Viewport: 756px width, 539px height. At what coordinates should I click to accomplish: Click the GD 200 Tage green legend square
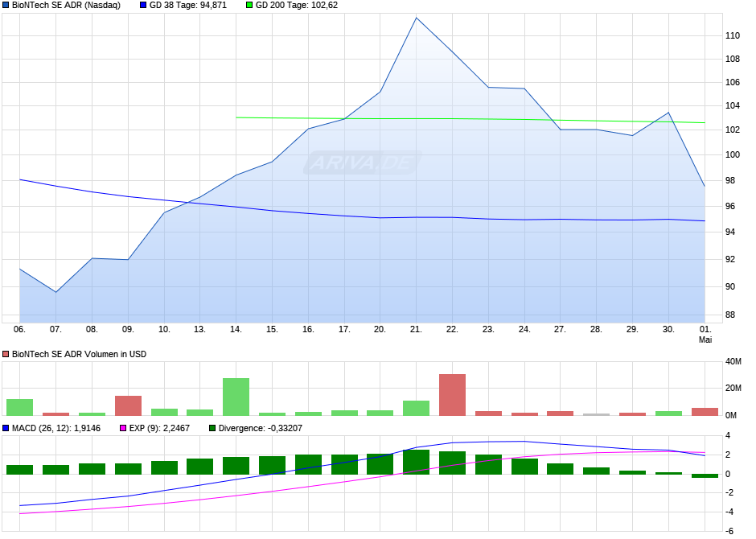[x=249, y=6]
